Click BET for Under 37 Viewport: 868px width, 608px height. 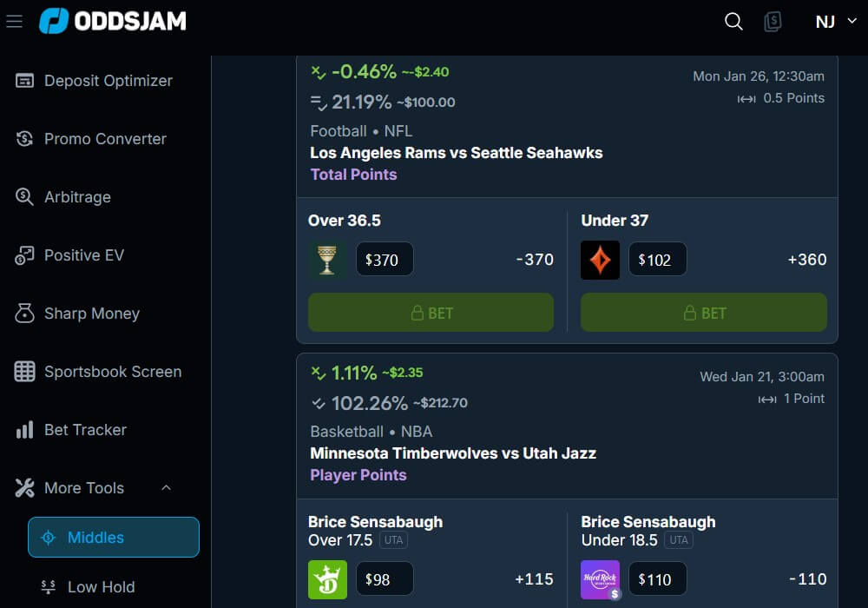point(703,312)
